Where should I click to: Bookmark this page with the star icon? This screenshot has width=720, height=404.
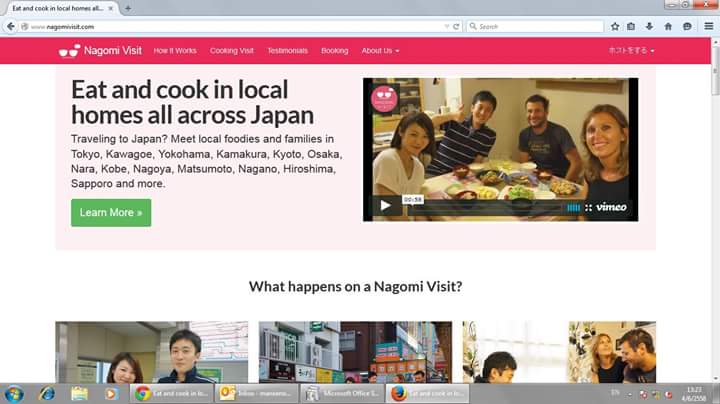pos(615,27)
